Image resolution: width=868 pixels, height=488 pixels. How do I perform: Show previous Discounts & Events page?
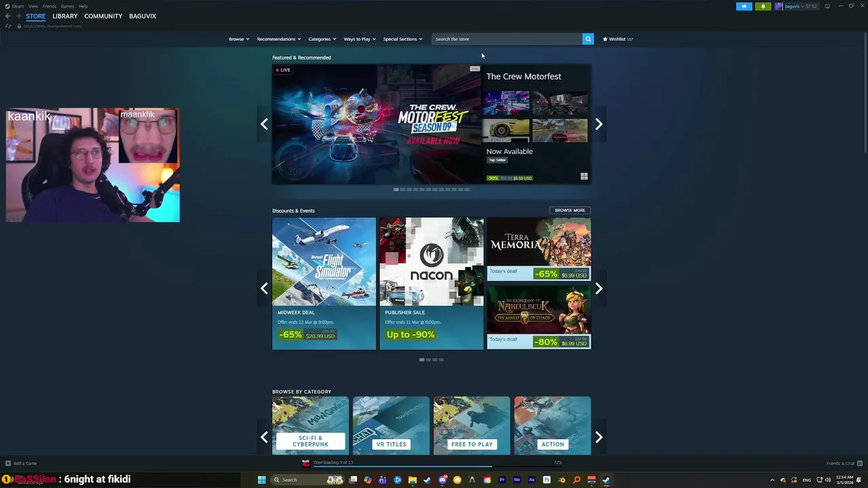click(x=264, y=289)
